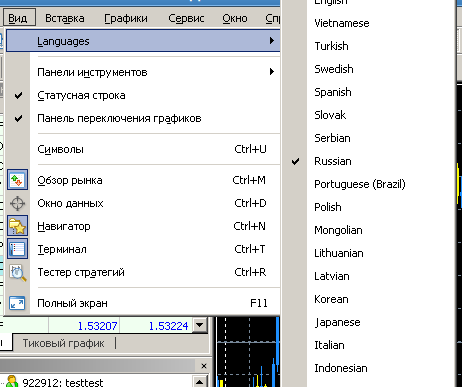Click the Languages menu entry

point(143,41)
